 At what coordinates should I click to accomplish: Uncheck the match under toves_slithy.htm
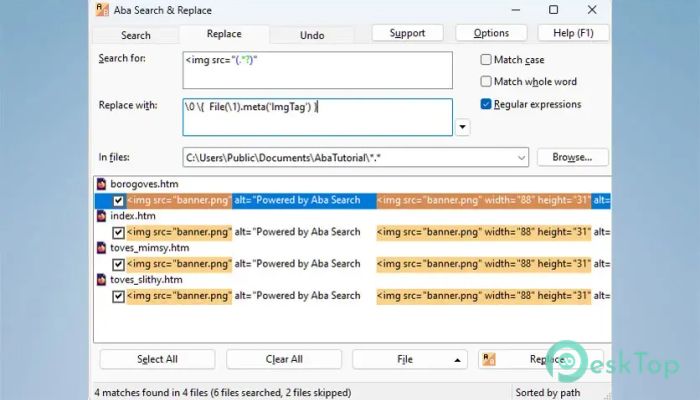pos(118,296)
